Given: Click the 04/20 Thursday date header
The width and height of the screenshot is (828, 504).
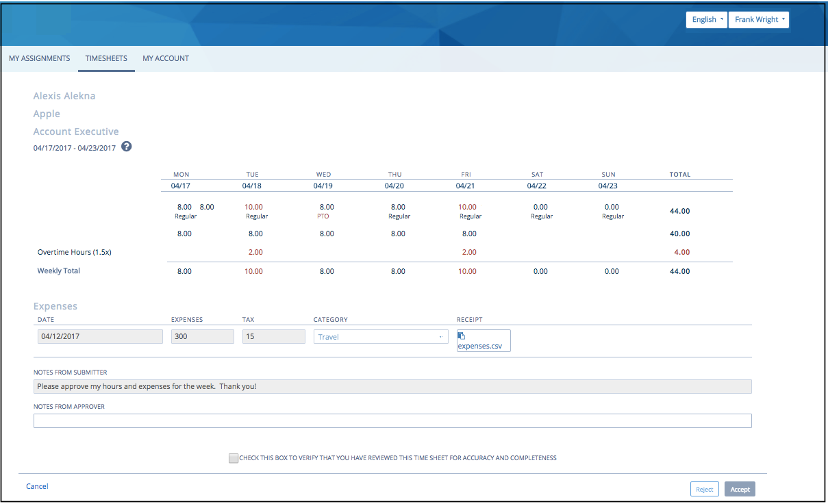Looking at the screenshot, I should point(394,186).
